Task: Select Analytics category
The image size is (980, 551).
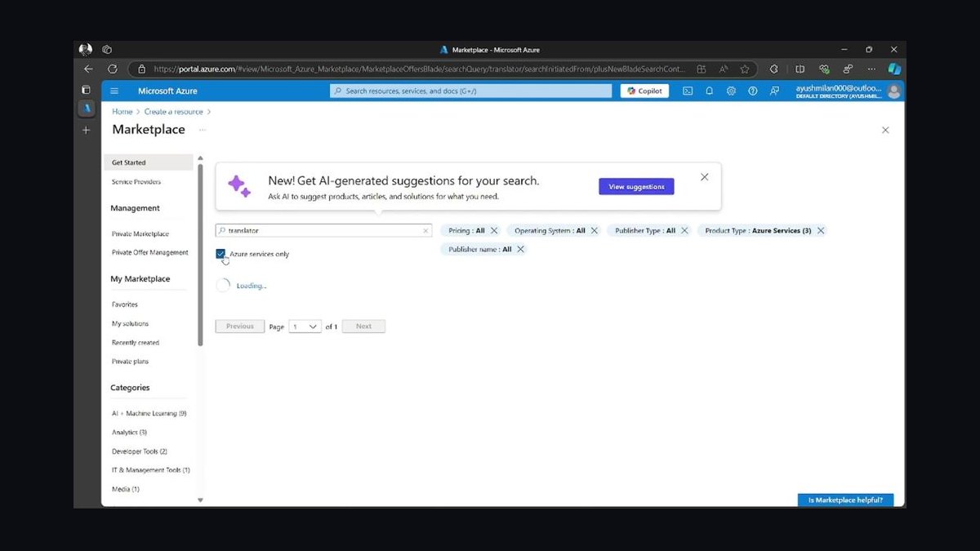Action: 130,433
